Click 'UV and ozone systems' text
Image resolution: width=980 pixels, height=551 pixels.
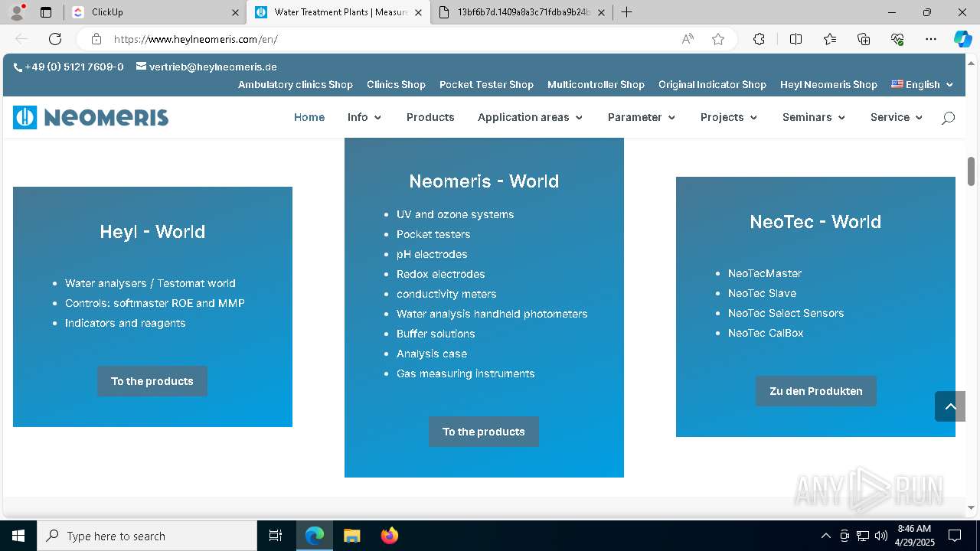(x=455, y=214)
